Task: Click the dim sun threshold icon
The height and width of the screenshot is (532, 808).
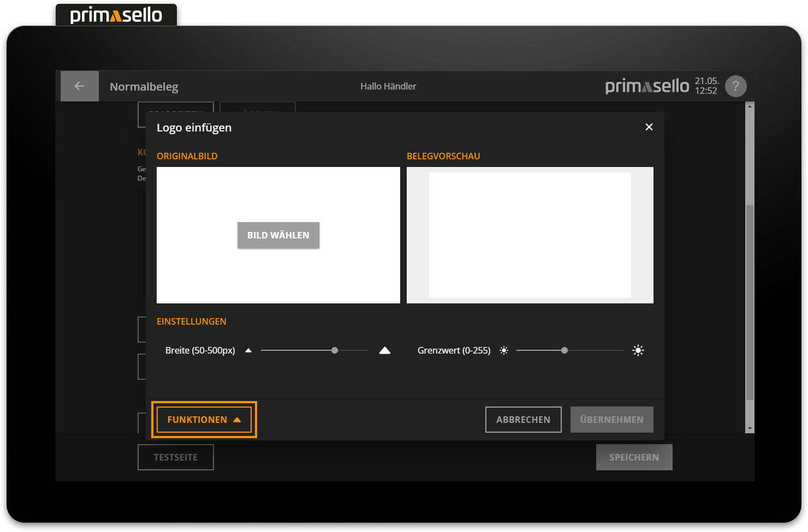Action: 504,350
